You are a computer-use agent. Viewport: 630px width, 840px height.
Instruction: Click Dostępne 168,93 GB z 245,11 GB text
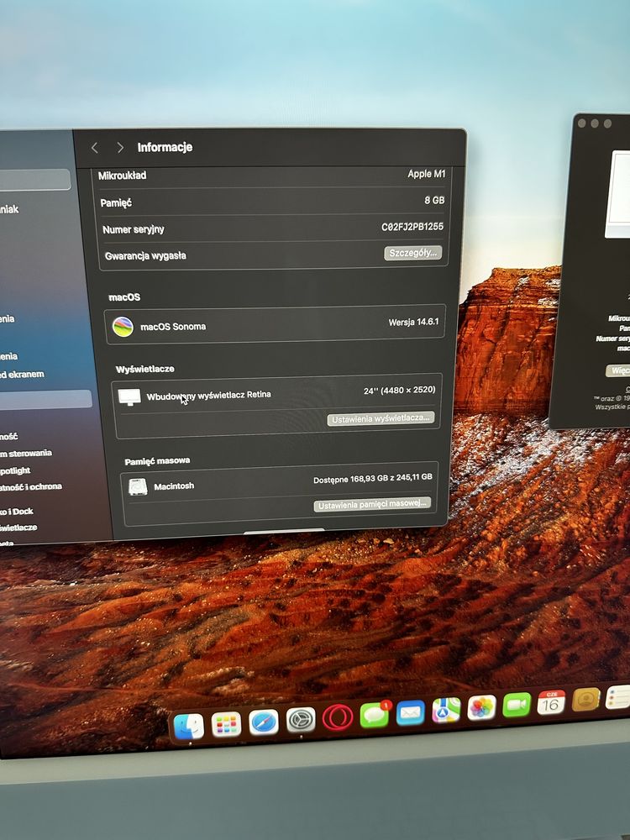[373, 478]
